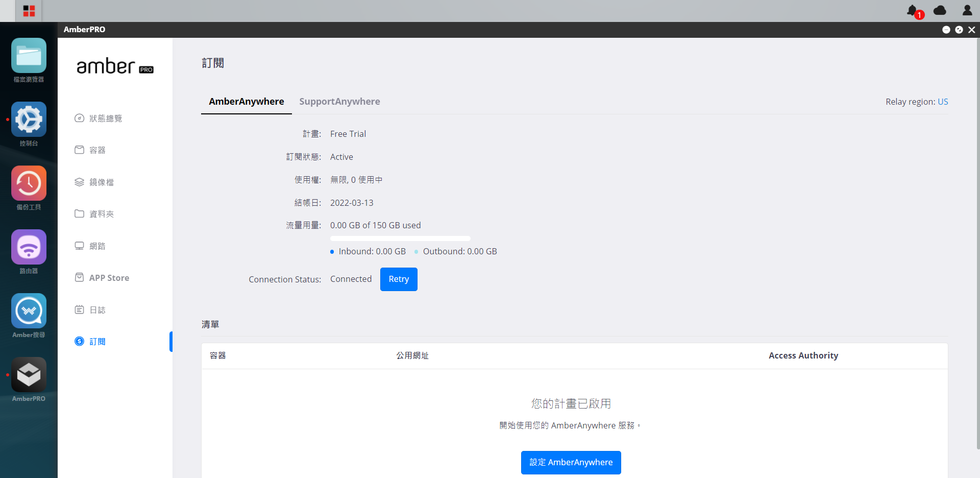Launch the 控制台 control panel app
The width and height of the screenshot is (980, 478).
[x=29, y=119]
